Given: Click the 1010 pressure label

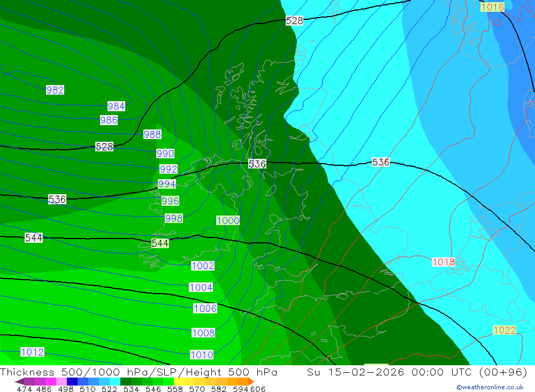Looking at the screenshot, I should [x=202, y=355].
